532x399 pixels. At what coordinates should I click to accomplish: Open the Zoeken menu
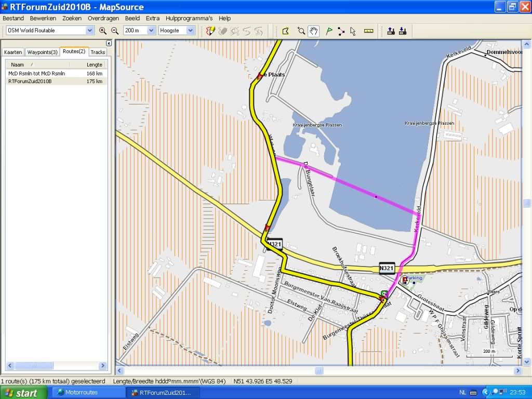[72, 18]
